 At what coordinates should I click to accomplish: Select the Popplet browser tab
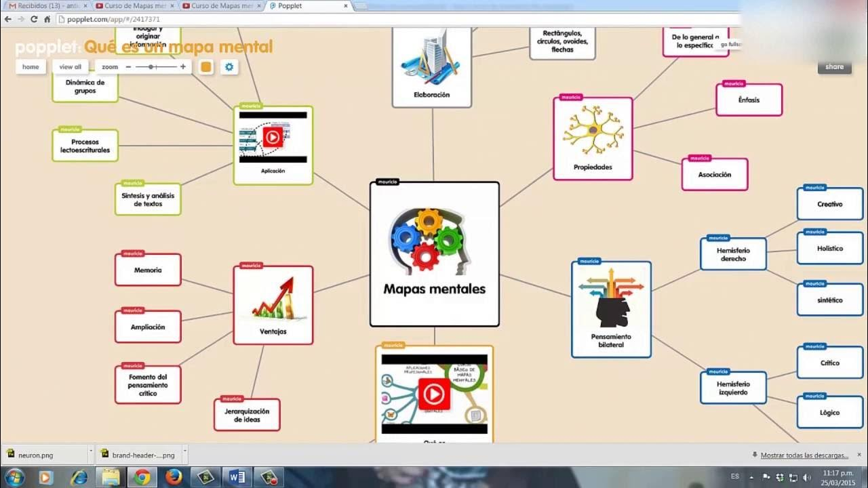pos(309,6)
